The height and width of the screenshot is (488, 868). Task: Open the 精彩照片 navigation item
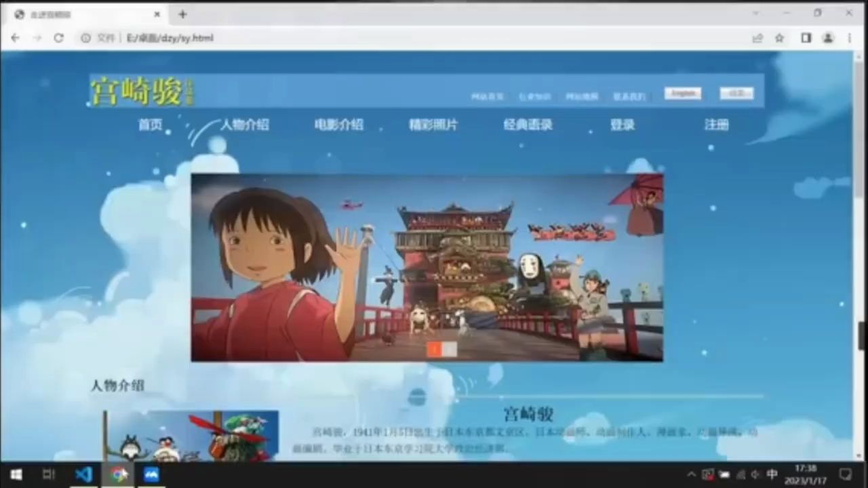tap(433, 125)
